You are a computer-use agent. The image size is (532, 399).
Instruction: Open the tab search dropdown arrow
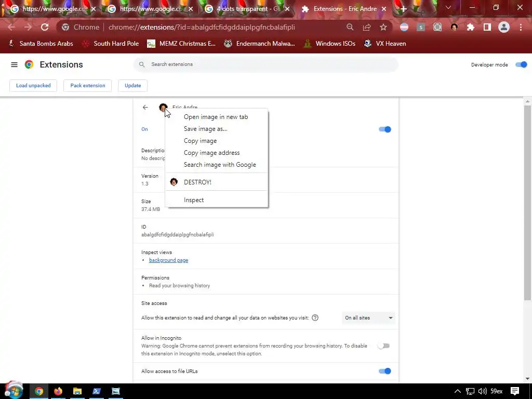tap(448, 7)
